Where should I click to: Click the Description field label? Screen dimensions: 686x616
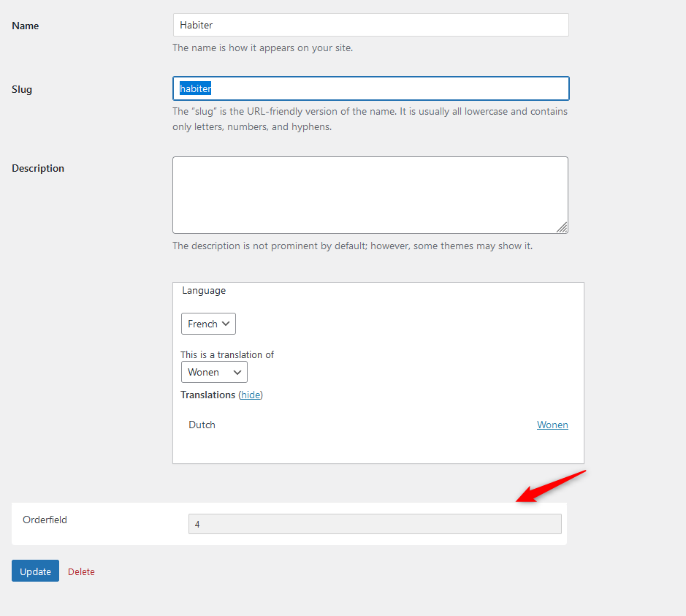click(38, 169)
